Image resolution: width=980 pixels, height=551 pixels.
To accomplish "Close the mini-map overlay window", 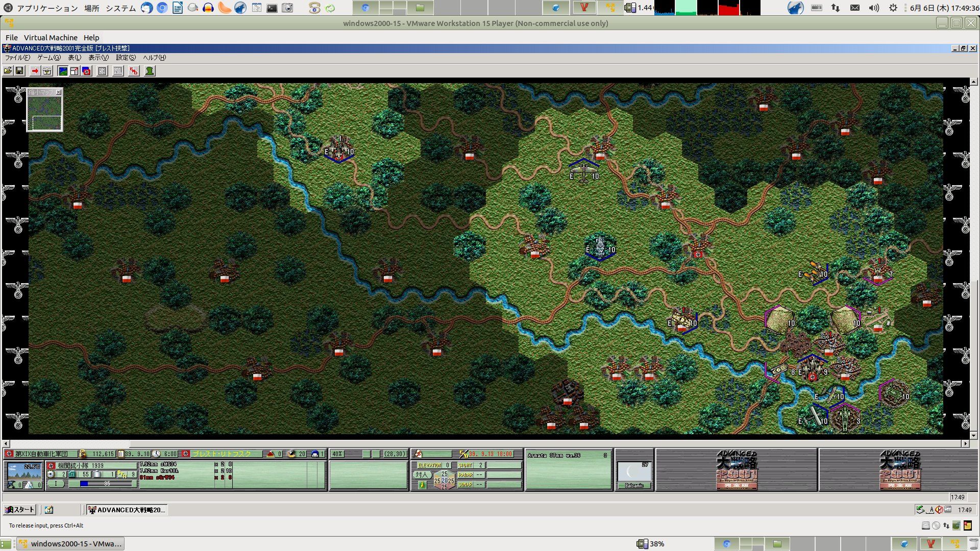I will click(x=59, y=92).
